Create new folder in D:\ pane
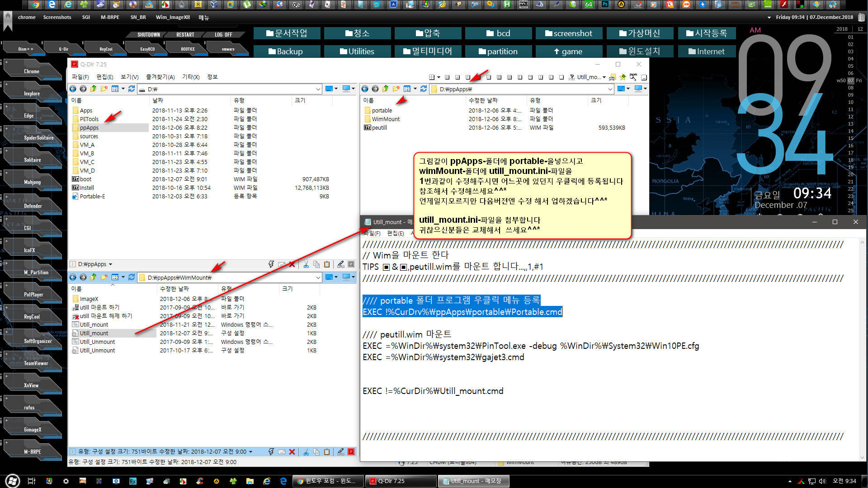 click(x=104, y=89)
